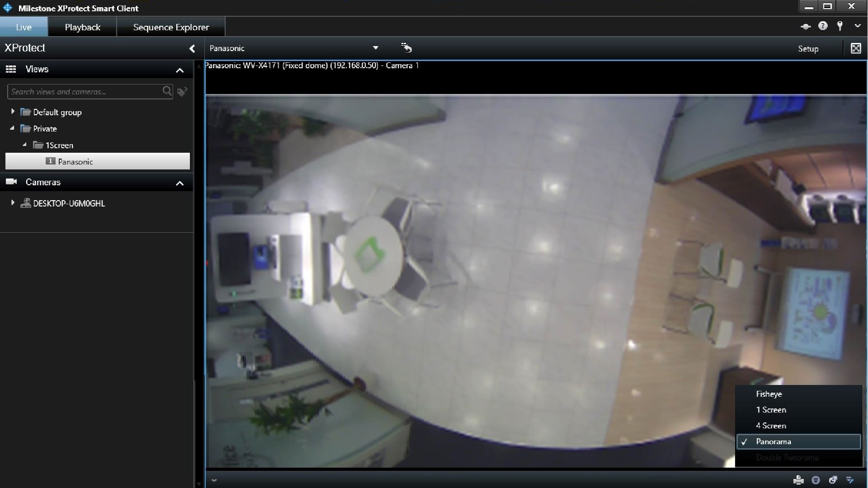Expand the top-right chevron menu
The height and width of the screenshot is (488, 868).
(858, 26)
